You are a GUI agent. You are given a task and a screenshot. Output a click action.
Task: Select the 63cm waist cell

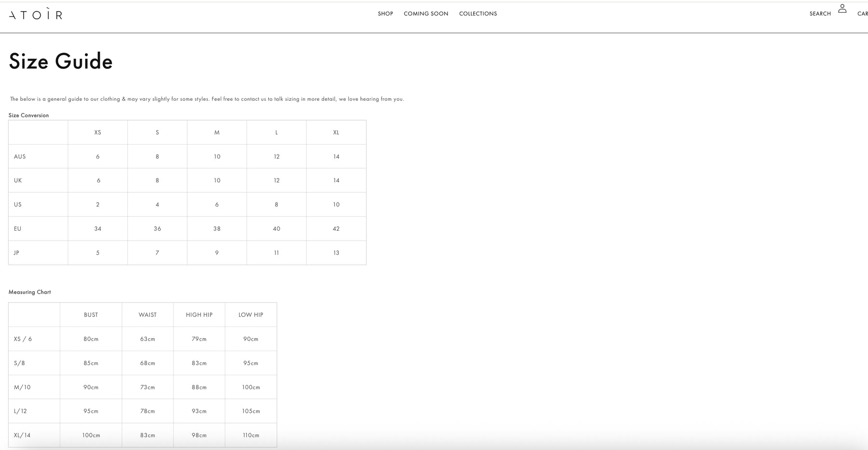click(x=148, y=339)
